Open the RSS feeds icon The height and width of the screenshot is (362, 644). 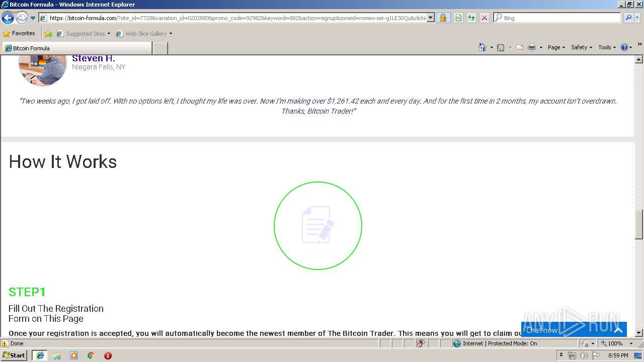[501, 47]
